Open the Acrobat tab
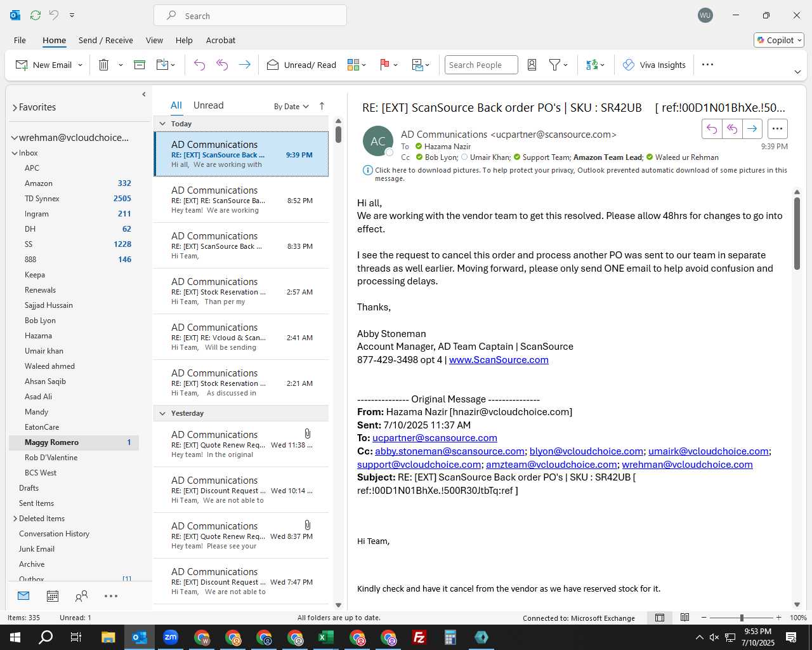This screenshot has width=812, height=650. tap(221, 40)
